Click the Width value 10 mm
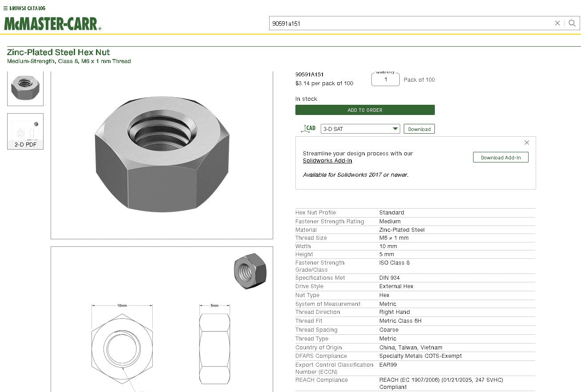 click(388, 246)
